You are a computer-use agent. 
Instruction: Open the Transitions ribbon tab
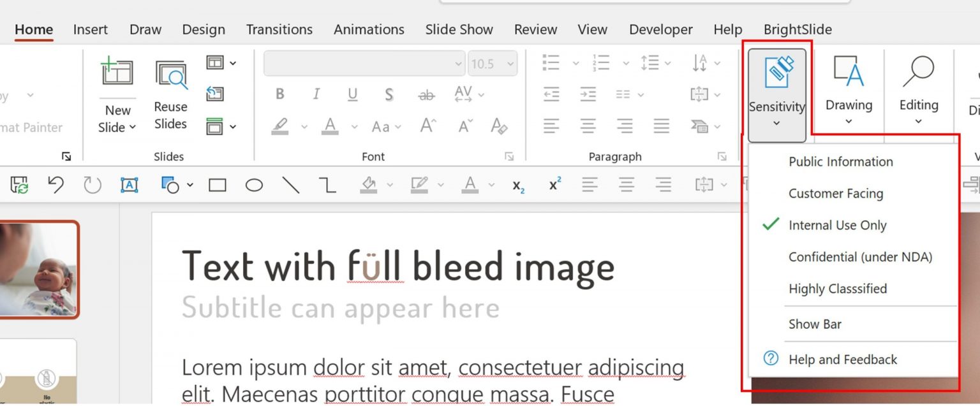[x=279, y=29]
